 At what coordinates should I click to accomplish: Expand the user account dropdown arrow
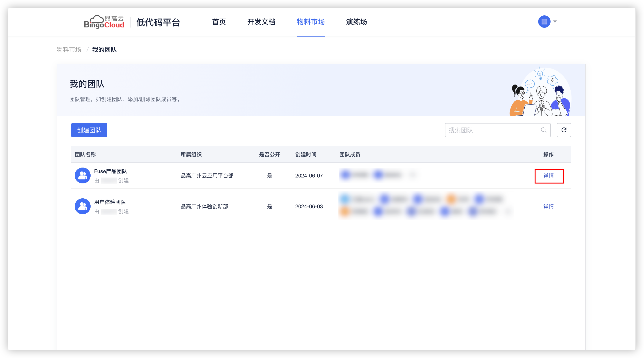(x=555, y=22)
